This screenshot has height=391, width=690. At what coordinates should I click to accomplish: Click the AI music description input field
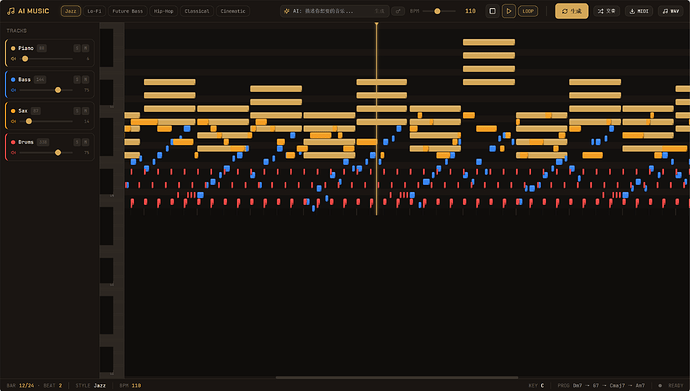[334, 11]
